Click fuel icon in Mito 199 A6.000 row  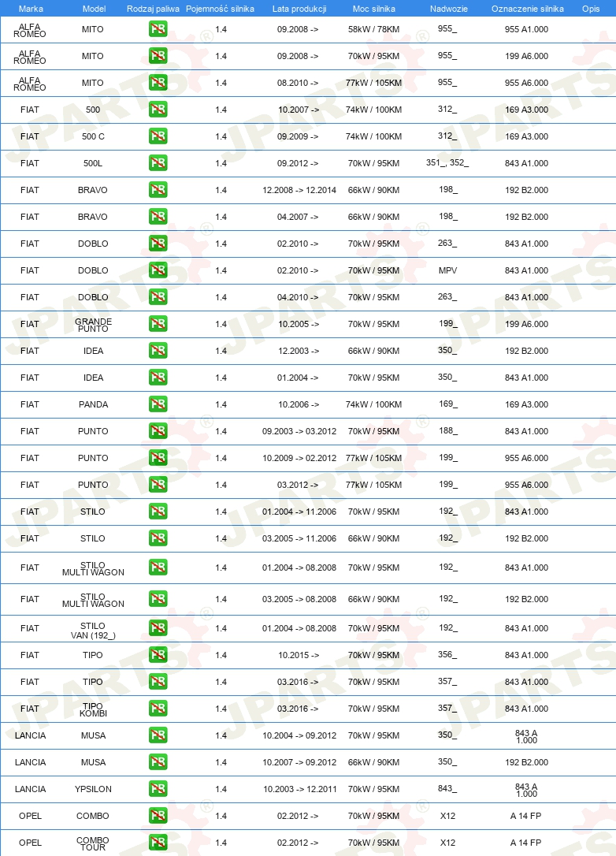158,56
